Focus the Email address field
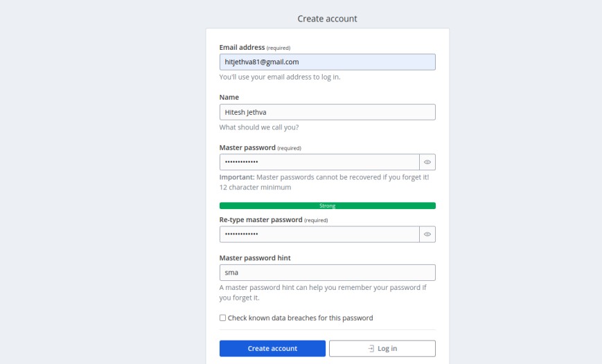 click(327, 62)
